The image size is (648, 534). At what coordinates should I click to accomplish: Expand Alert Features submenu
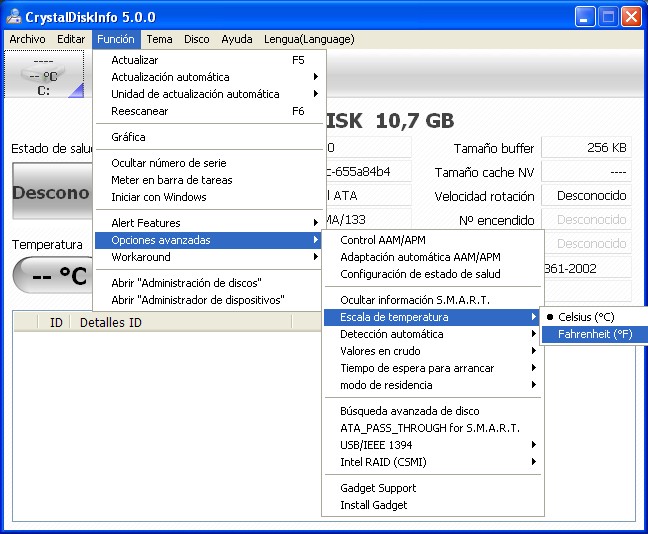[x=208, y=223]
